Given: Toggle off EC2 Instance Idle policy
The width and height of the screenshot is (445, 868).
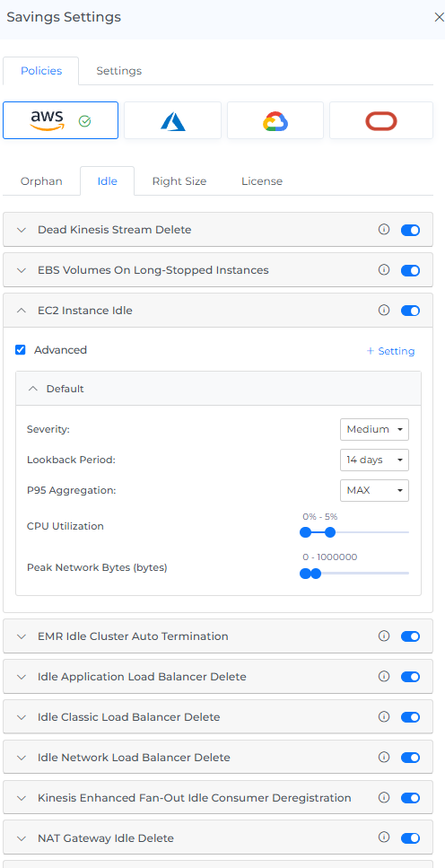Looking at the screenshot, I should (410, 311).
